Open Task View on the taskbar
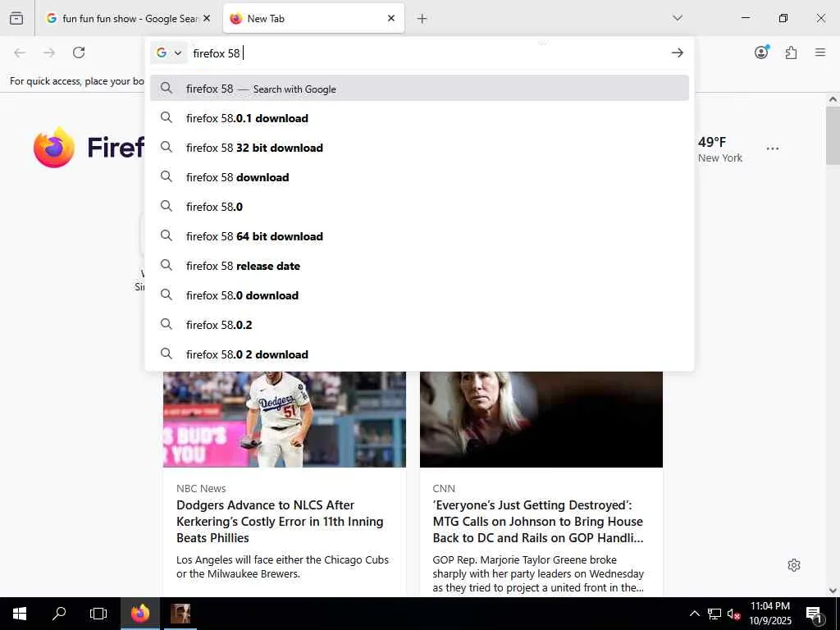 (x=98, y=614)
